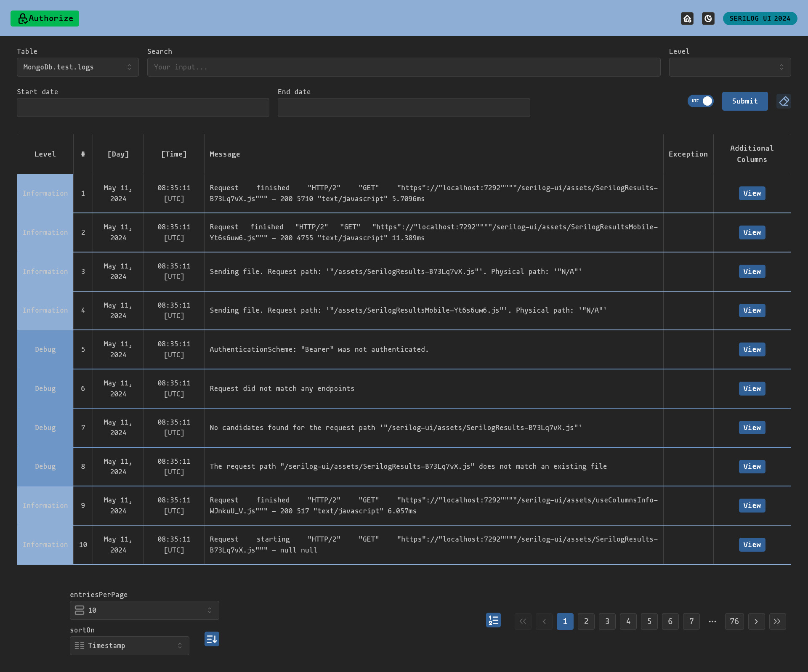Click the Start date field
The image size is (808, 672).
click(x=143, y=108)
